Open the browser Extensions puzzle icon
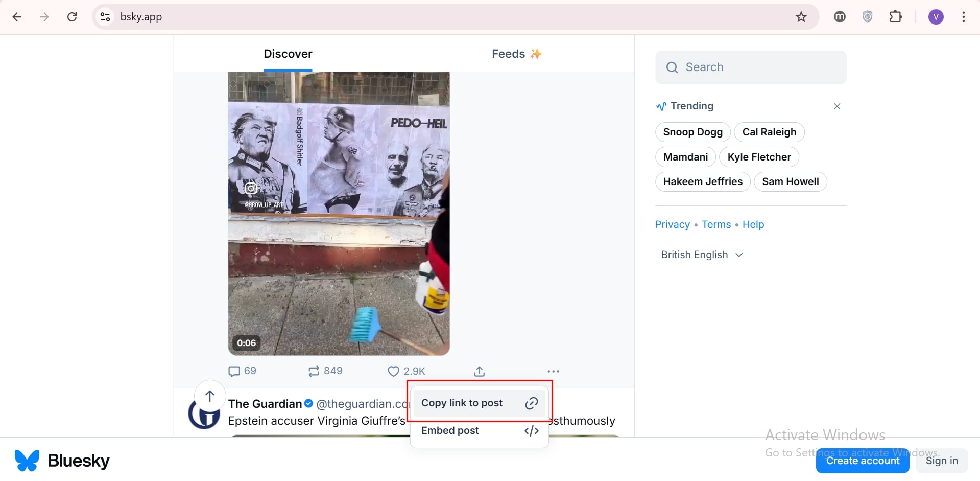This screenshot has width=980, height=481. [895, 17]
